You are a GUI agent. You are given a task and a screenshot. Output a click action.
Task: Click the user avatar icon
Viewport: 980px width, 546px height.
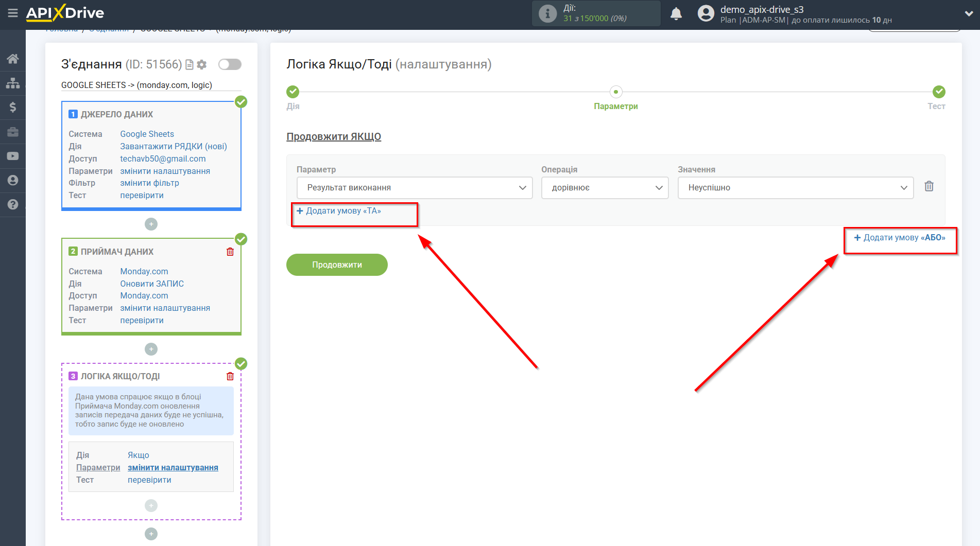click(x=706, y=13)
